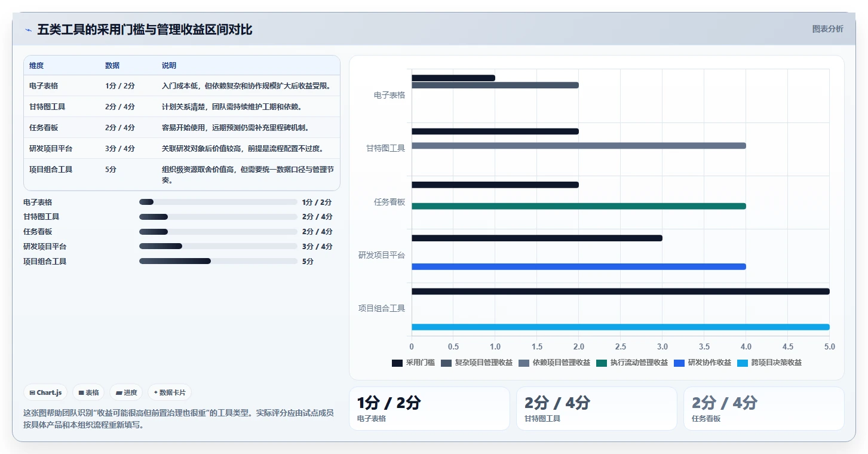868x454 pixels.
Task: Click the 数据 table column header
Action: point(112,66)
